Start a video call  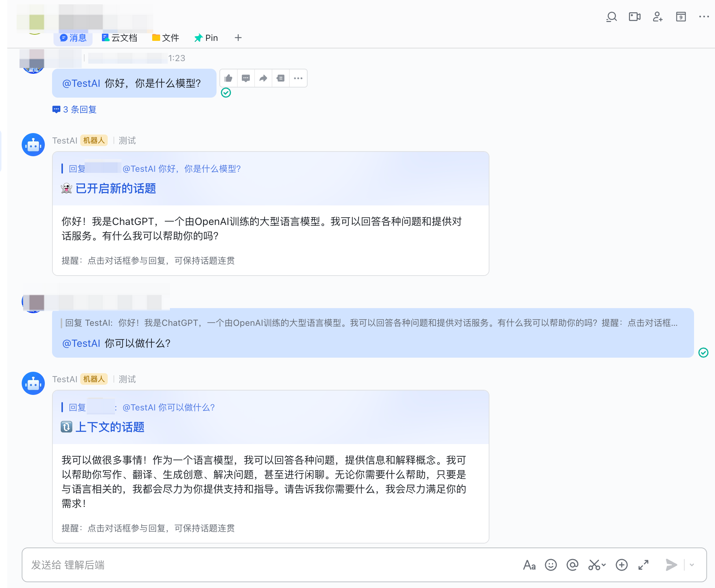(x=634, y=17)
